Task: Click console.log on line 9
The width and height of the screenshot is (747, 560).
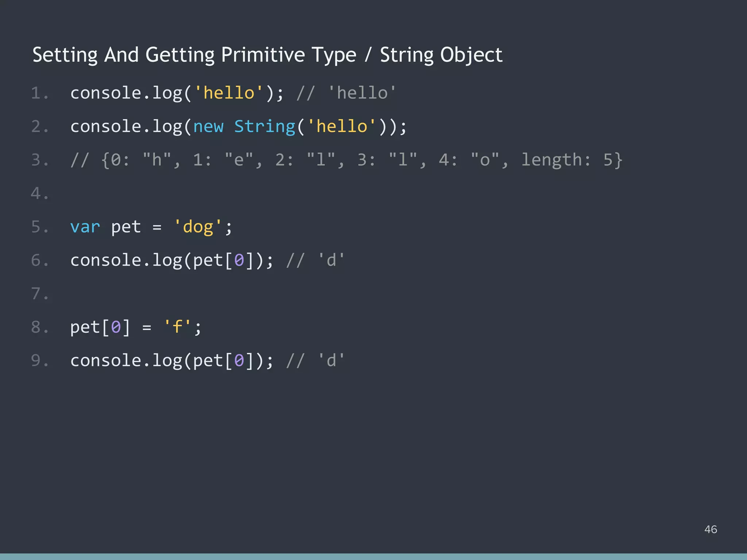Action: click(128, 361)
